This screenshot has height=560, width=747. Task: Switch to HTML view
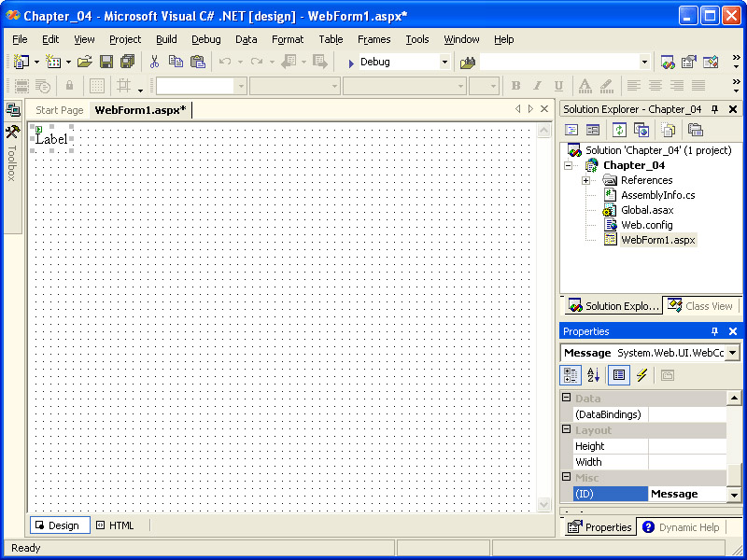click(115, 525)
